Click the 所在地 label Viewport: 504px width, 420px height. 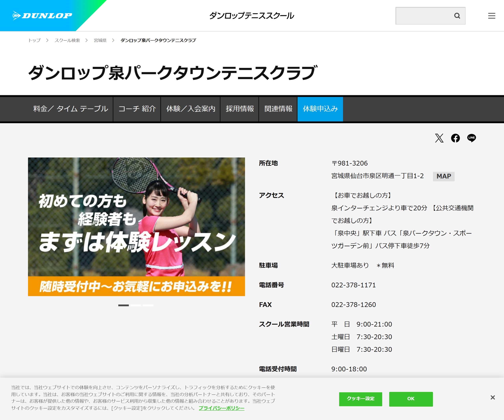[x=268, y=163]
